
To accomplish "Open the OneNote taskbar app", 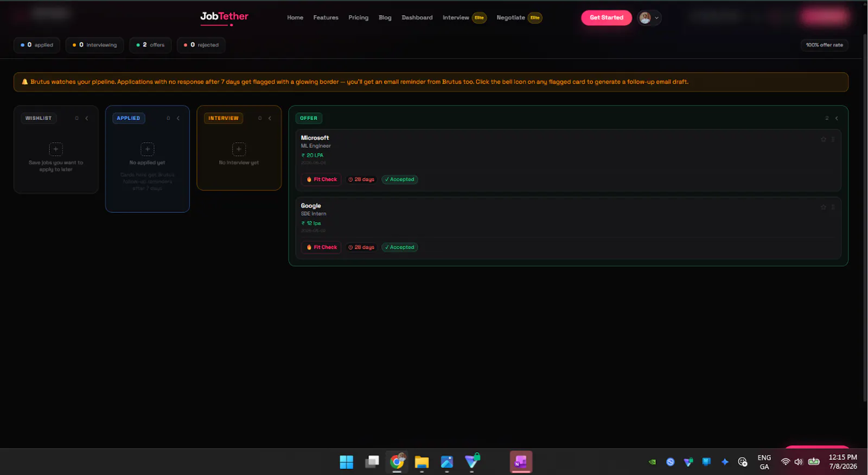I will (x=521, y=462).
